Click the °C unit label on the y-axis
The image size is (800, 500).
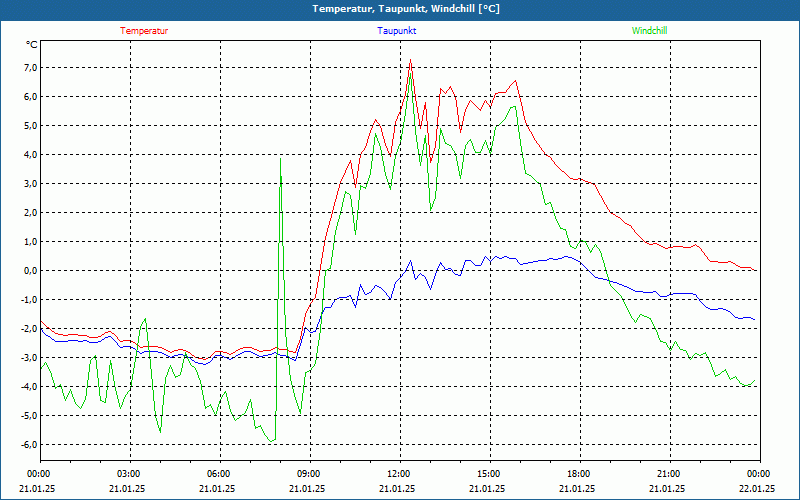click(32, 45)
